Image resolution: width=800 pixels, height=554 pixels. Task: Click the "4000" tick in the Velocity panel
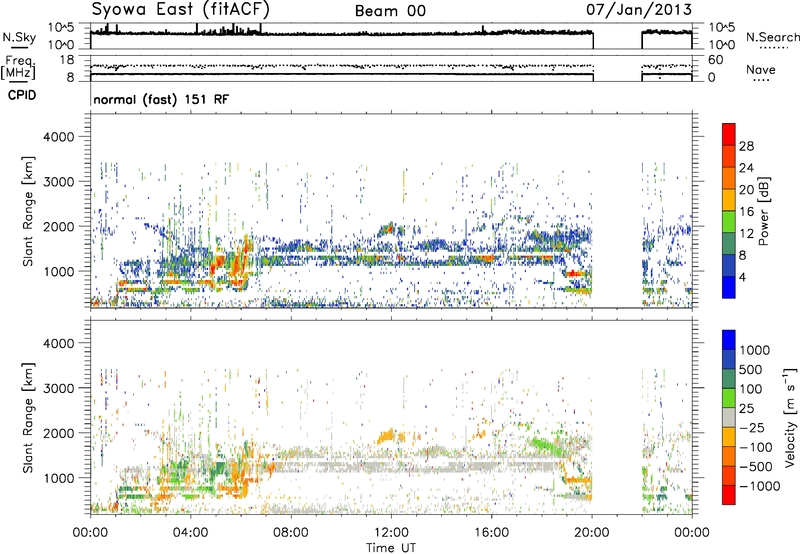coord(58,343)
